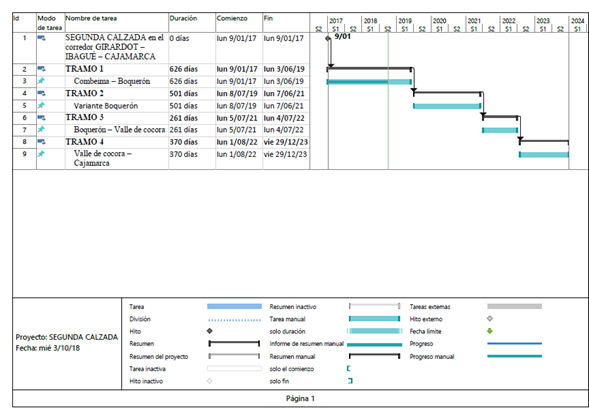Select the Fin column header
This screenshot has height=410, width=589.
click(x=268, y=18)
